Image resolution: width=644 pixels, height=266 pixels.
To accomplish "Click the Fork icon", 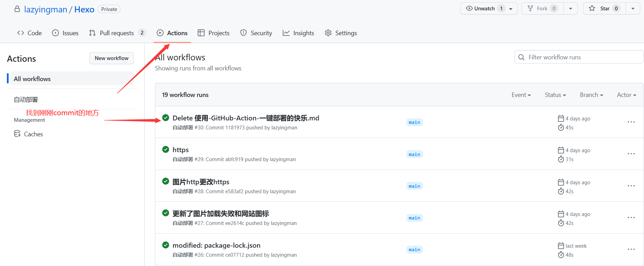I will click(530, 8).
